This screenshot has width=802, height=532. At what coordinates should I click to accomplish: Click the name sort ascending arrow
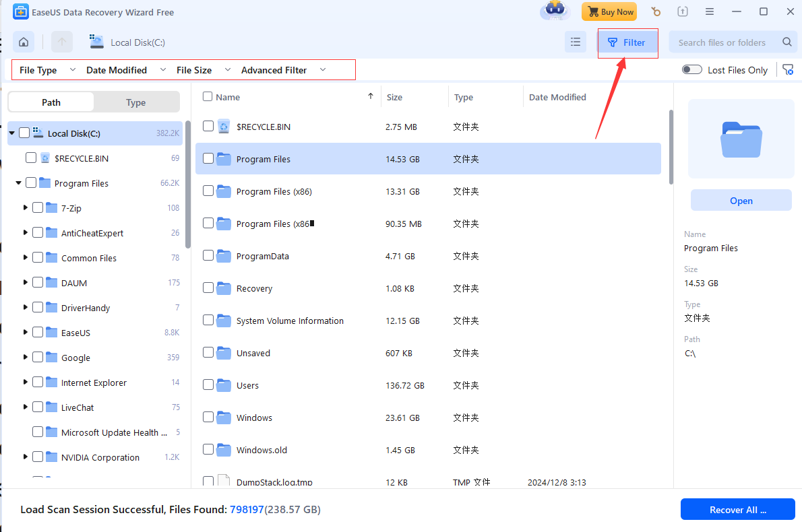tap(370, 96)
